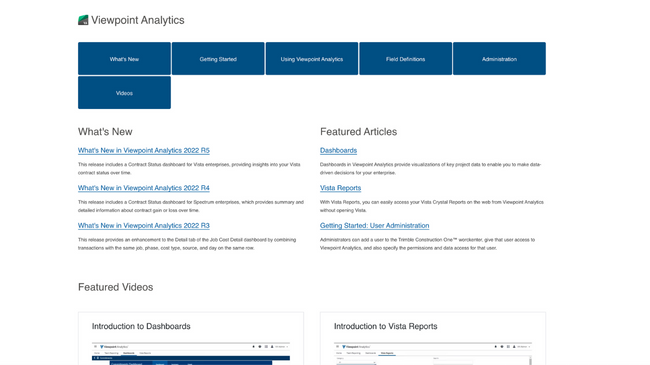Open the Getting Started tile

218,58
